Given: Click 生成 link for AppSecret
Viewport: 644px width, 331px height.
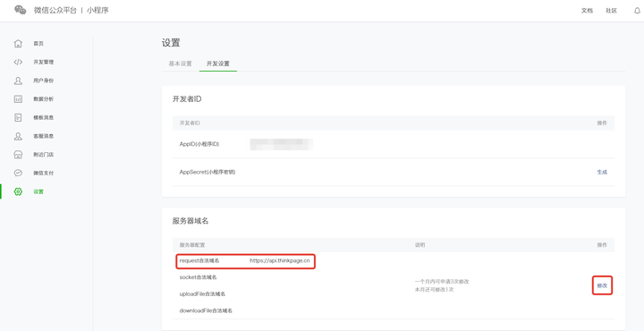Looking at the screenshot, I should click(x=602, y=172).
